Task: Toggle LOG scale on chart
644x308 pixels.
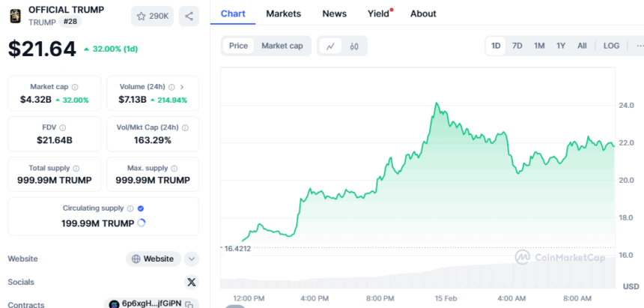Action: pos(611,46)
